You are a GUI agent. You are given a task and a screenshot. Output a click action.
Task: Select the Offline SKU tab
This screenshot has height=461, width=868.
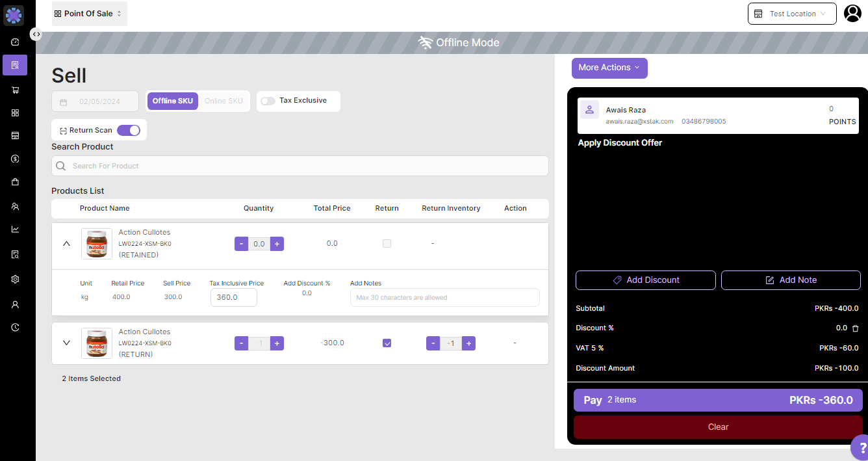pos(173,101)
